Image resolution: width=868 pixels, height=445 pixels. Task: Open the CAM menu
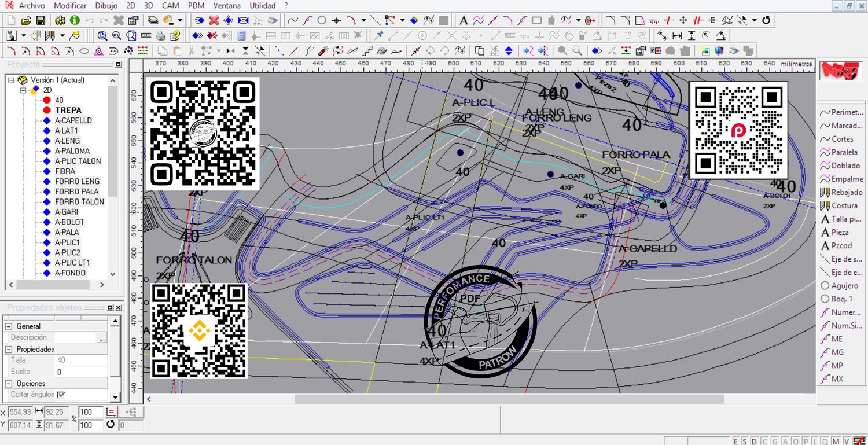(x=170, y=5)
